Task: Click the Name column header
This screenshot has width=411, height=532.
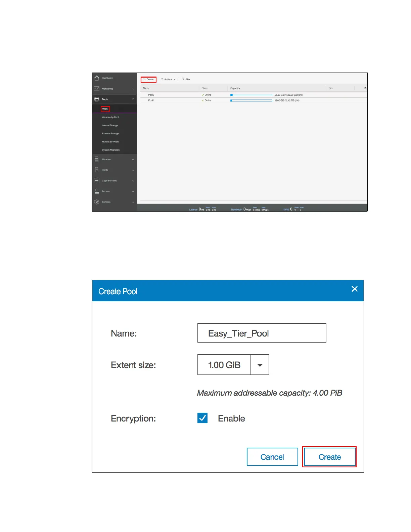Action: pos(146,88)
